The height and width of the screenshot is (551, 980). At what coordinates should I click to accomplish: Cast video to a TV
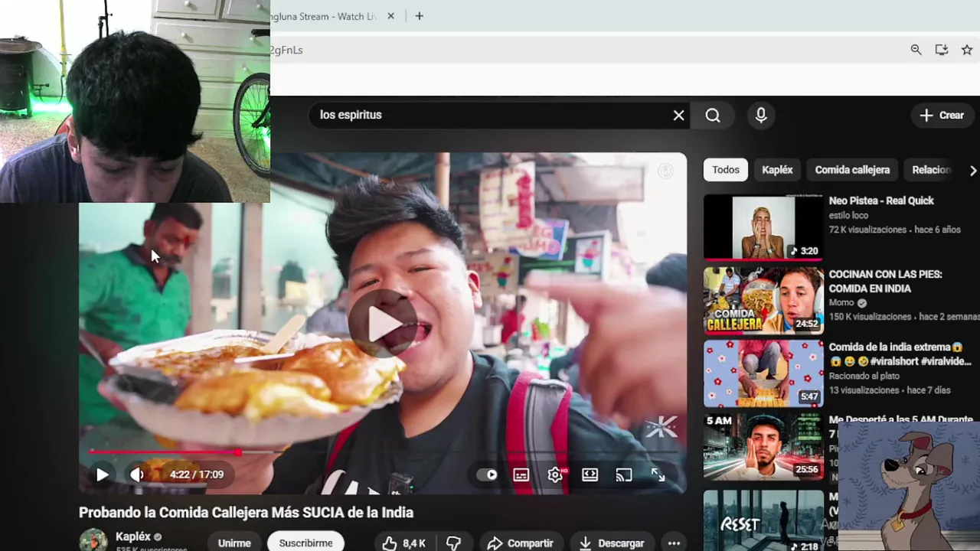(624, 474)
